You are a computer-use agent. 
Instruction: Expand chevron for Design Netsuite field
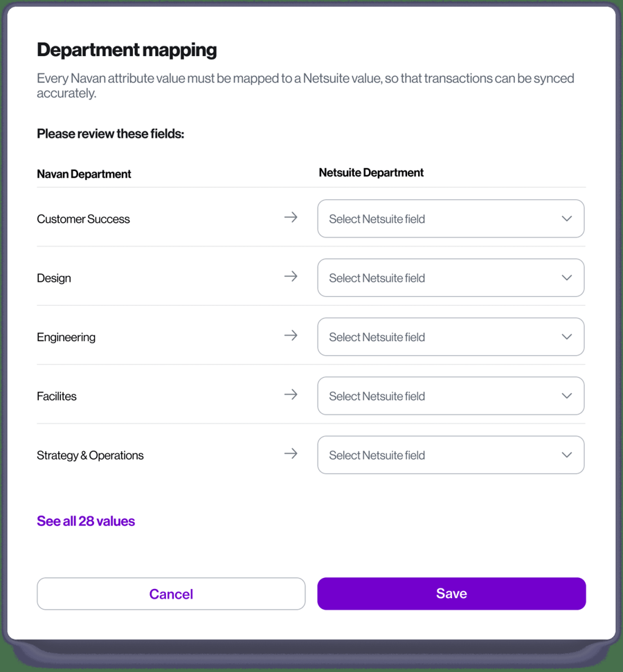tap(567, 278)
